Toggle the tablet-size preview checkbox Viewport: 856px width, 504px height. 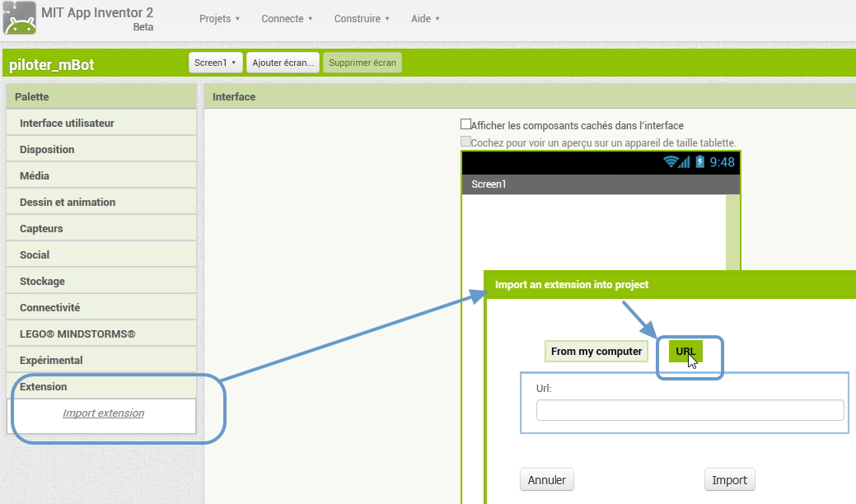(x=465, y=142)
